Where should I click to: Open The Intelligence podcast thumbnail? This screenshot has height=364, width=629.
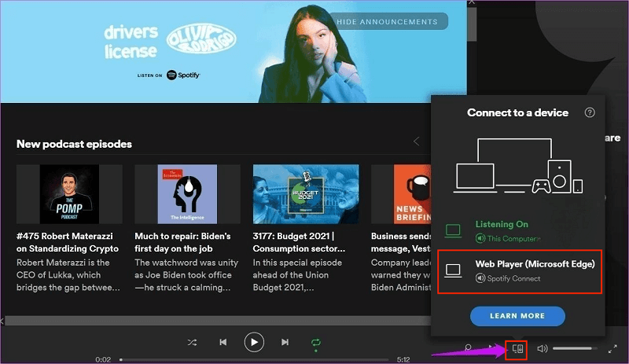click(187, 194)
